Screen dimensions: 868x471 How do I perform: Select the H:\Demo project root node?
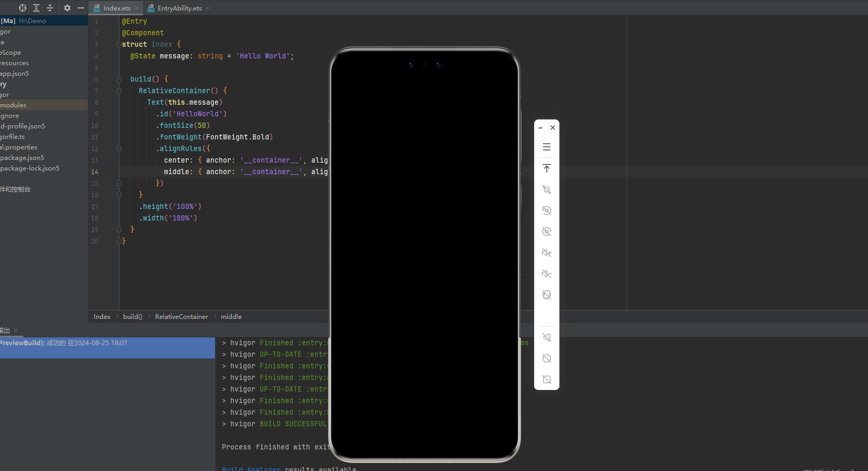pos(44,21)
